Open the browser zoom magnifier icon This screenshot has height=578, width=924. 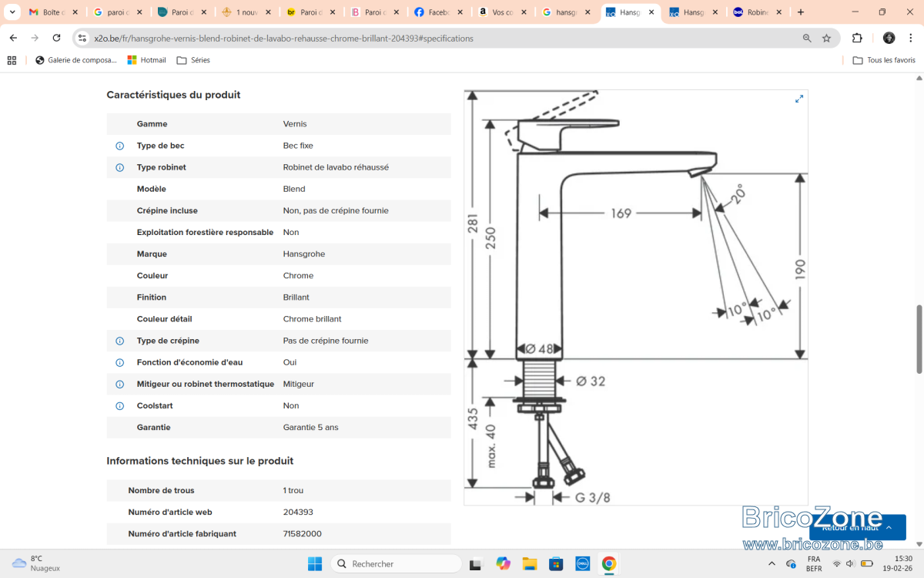(806, 38)
